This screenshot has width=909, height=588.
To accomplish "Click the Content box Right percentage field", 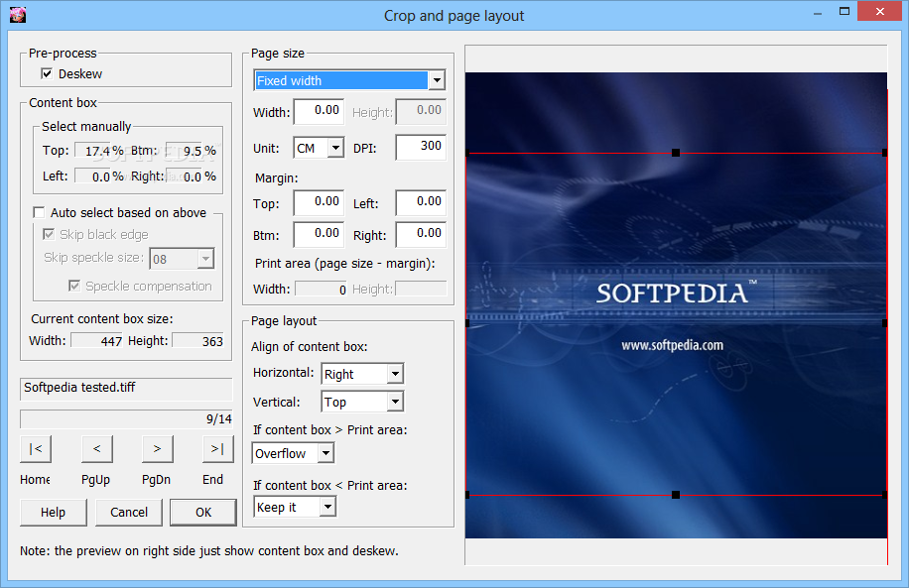I will 184,176.
